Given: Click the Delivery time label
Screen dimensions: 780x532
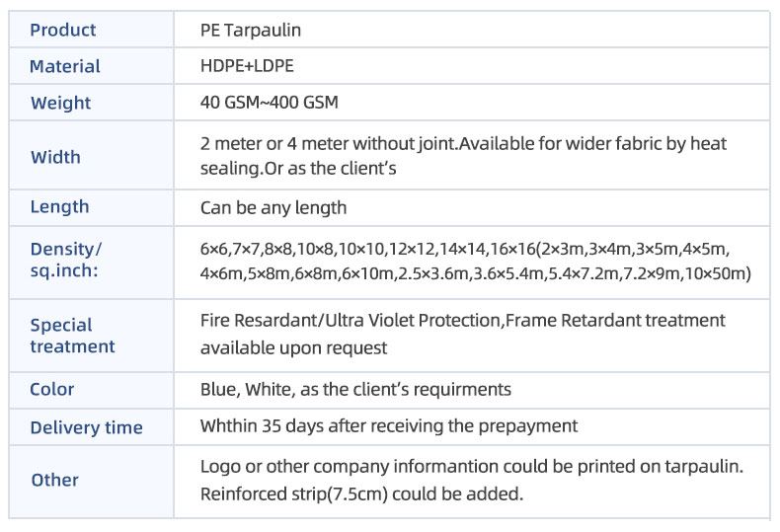Looking at the screenshot, I should pos(86,427).
